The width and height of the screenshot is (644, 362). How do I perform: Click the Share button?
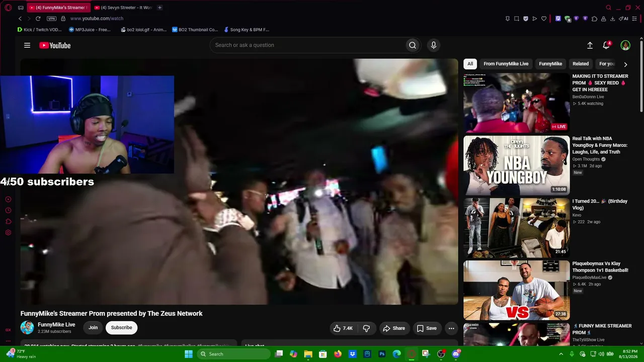coord(393,328)
